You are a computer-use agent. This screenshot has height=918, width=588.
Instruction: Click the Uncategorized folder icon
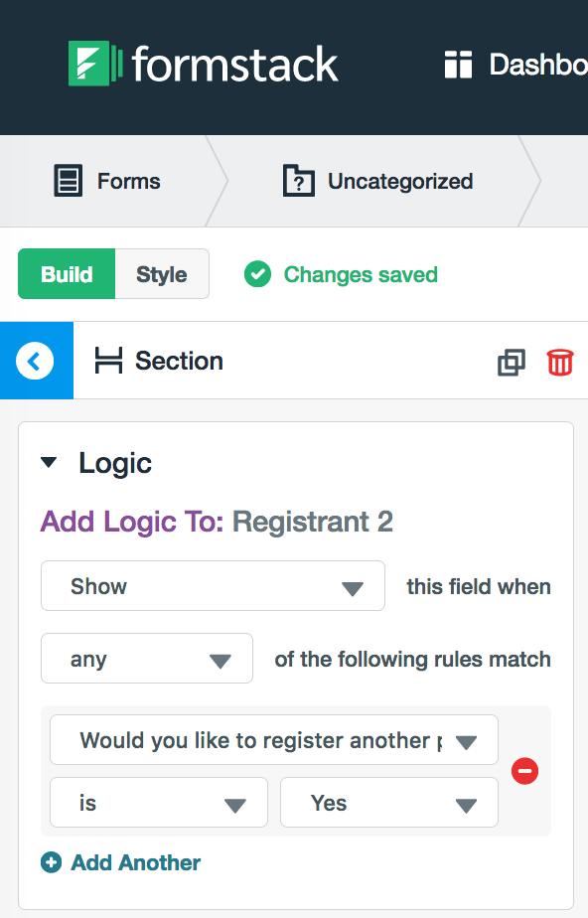tap(298, 181)
